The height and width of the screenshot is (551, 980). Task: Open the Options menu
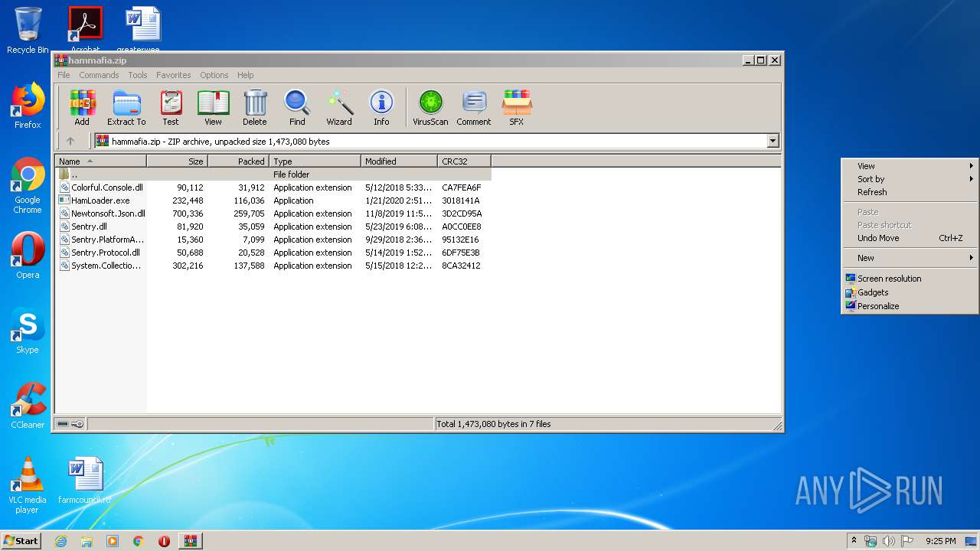tap(214, 75)
